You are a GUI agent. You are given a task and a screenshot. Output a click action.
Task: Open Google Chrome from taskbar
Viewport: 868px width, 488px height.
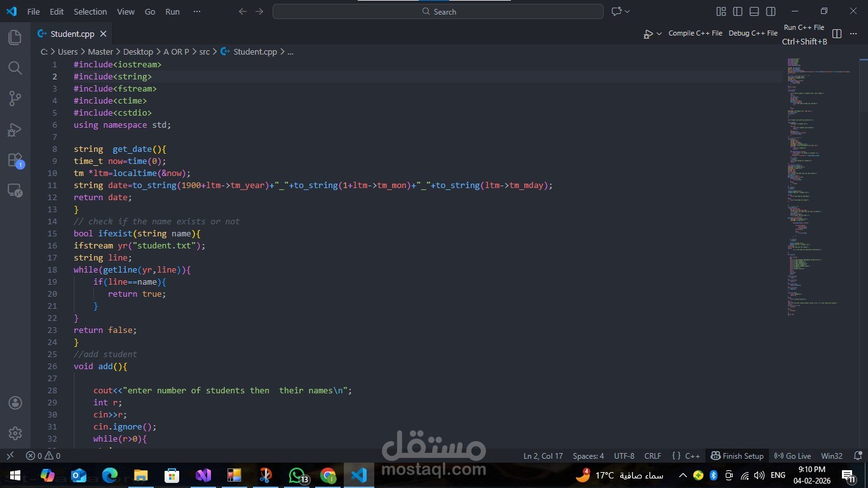pos(328,475)
